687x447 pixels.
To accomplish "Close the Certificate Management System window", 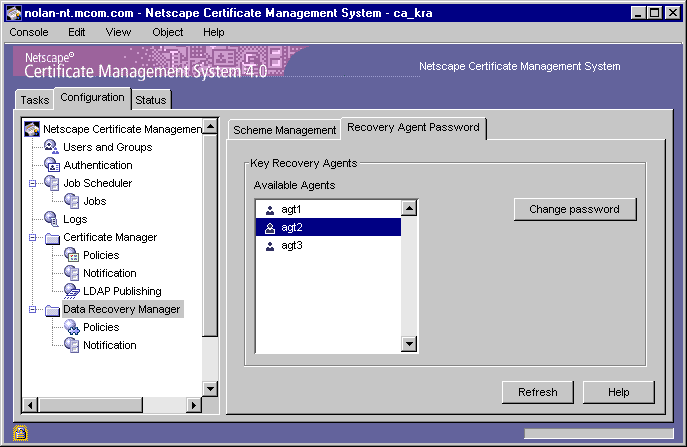I will coord(672,13).
